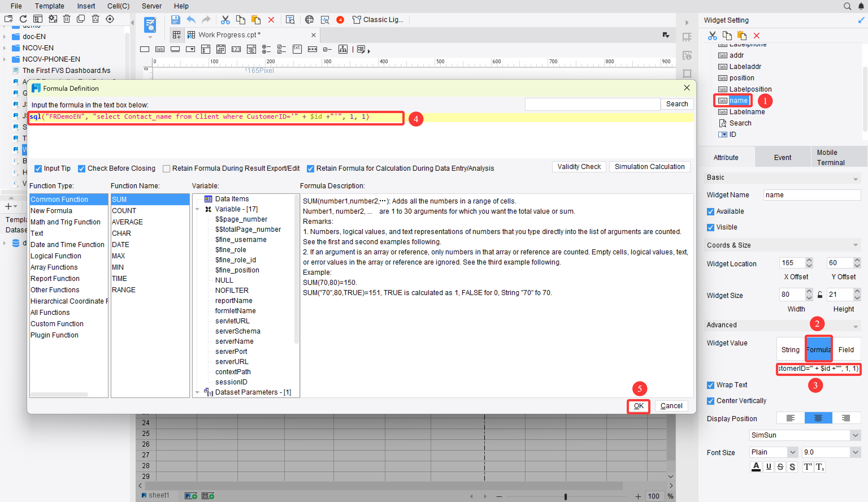Open the SimSun font dropdown
The width and height of the screenshot is (868, 502).
point(855,435)
